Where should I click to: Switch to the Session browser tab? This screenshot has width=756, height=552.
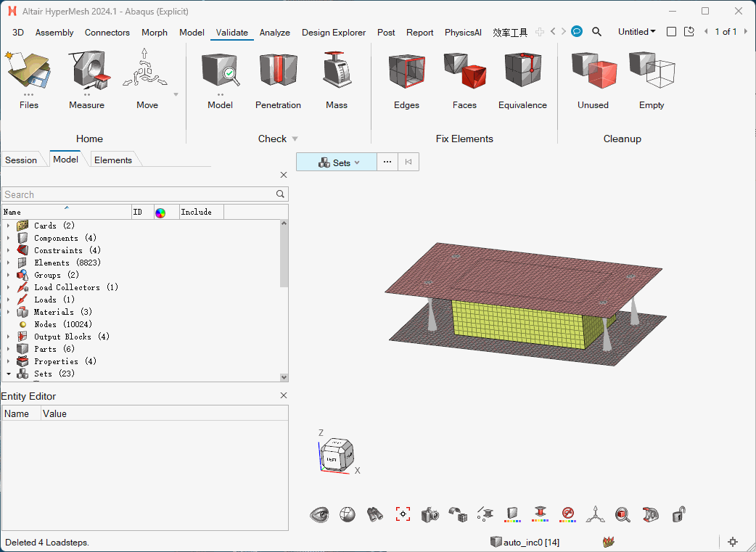coord(21,160)
